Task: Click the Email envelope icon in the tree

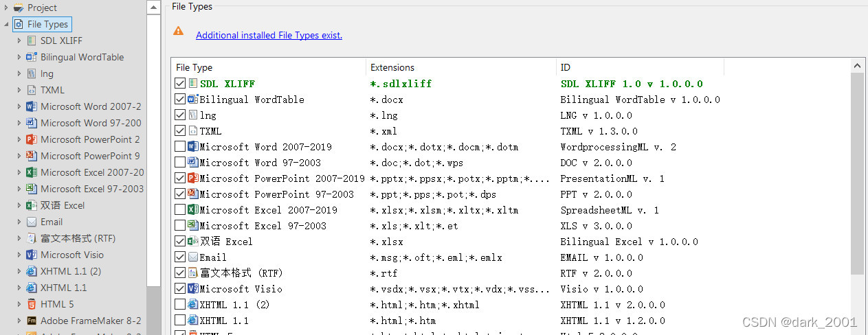Action: (x=31, y=222)
